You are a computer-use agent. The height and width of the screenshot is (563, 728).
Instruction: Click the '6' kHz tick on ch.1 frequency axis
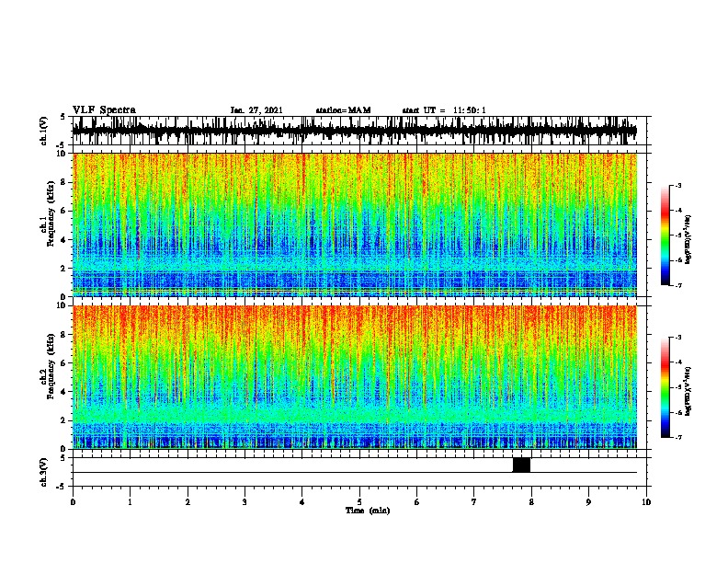(64, 211)
